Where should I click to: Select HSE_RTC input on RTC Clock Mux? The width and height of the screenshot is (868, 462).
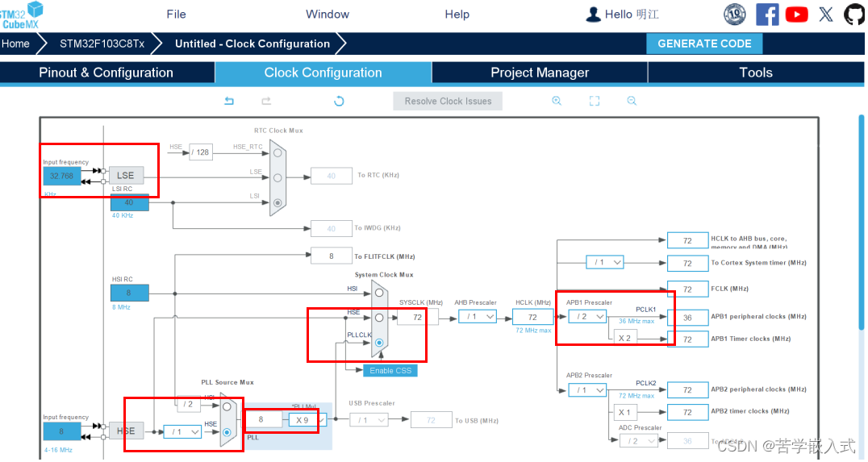[278, 152]
